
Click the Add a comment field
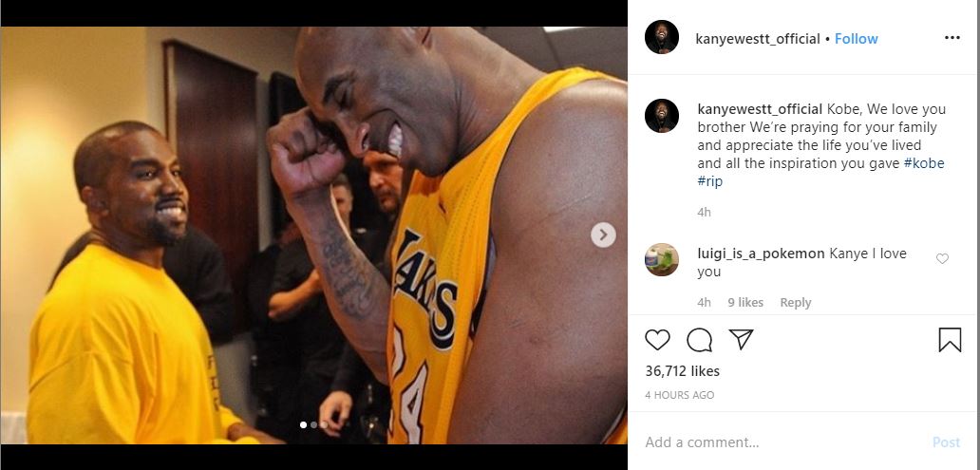point(779,442)
